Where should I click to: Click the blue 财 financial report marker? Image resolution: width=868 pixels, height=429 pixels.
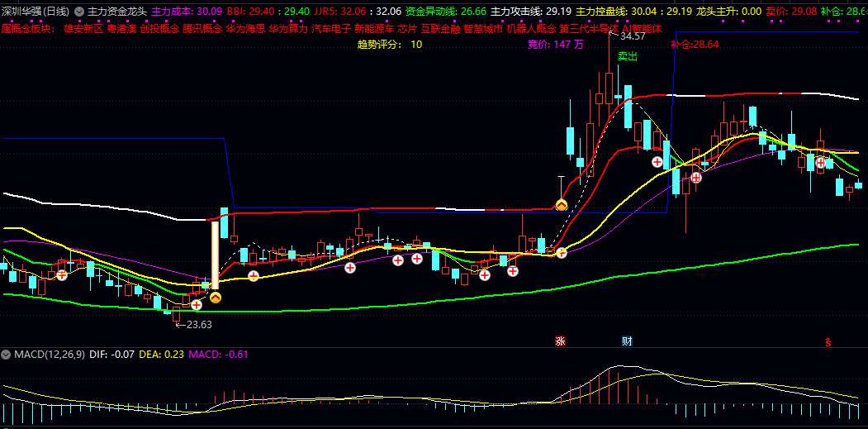[x=627, y=341]
